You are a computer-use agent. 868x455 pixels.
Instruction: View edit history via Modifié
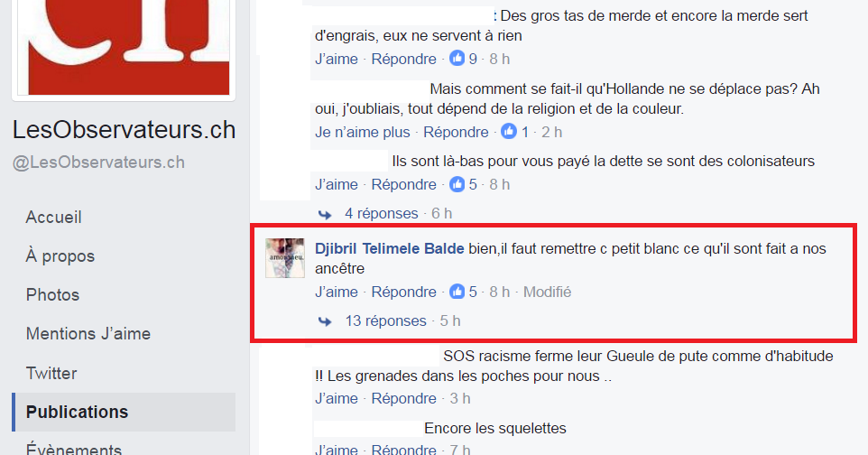point(548,292)
